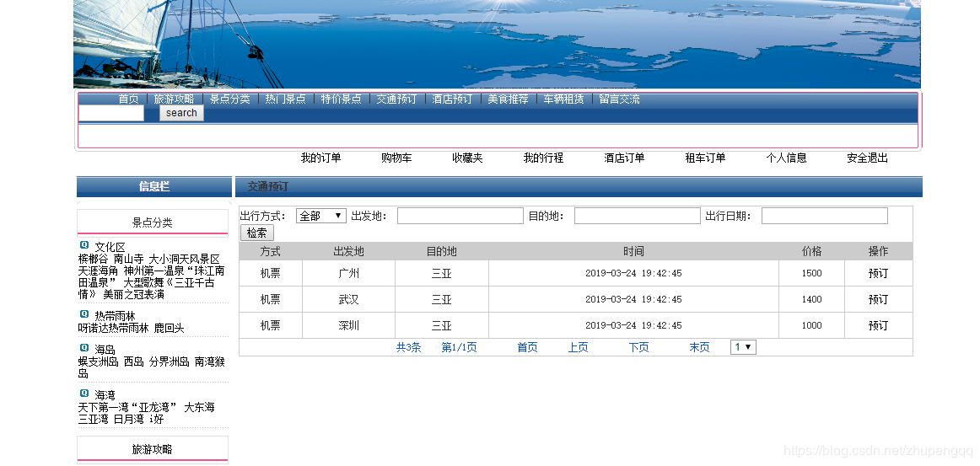This screenshot has width=980, height=466.
Task: Open 酒店订单 link
Action: point(624,158)
